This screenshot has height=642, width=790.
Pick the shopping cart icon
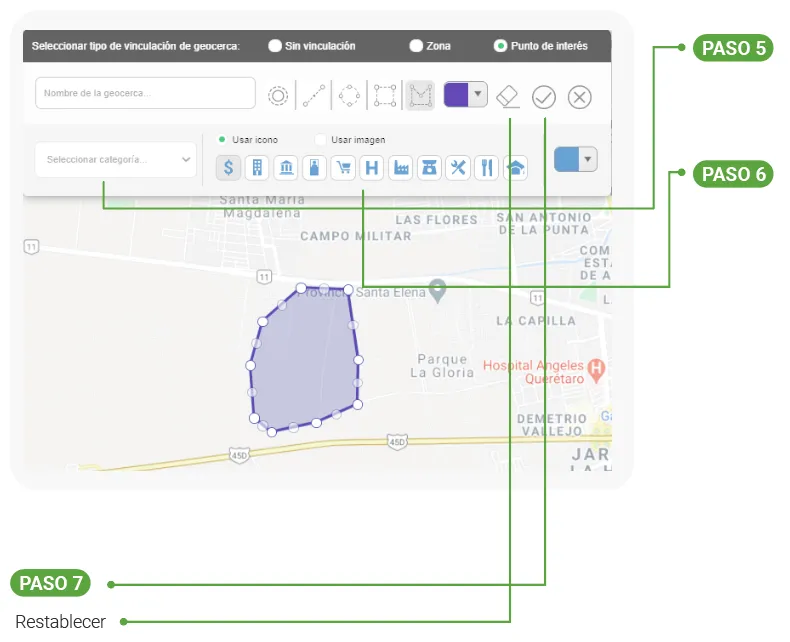(343, 167)
